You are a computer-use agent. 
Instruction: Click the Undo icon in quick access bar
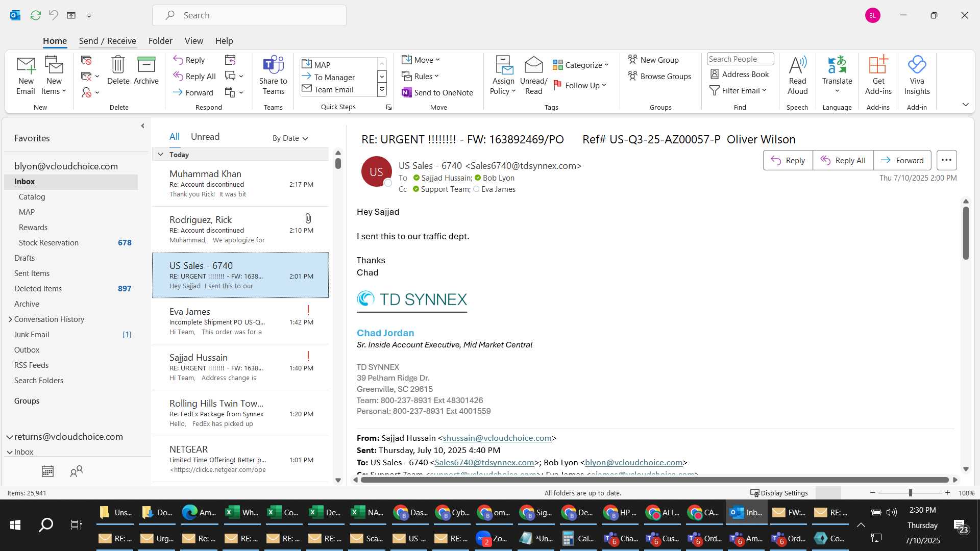click(x=53, y=15)
